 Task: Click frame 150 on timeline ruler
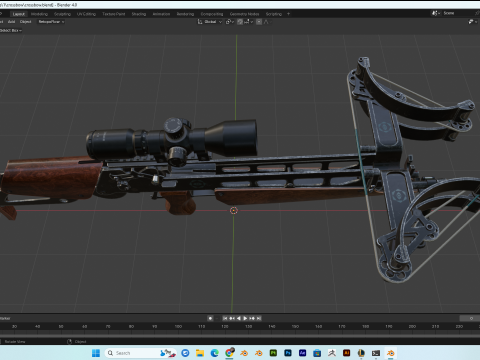pos(295,326)
